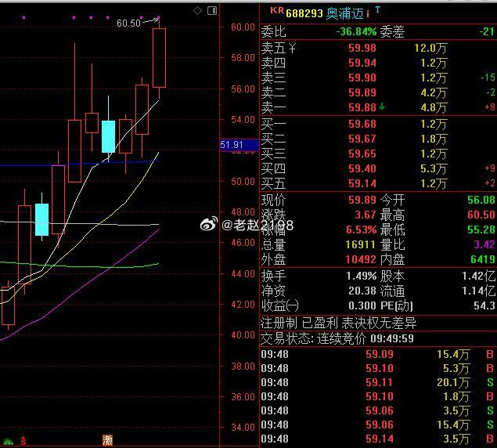Image resolution: width=497 pixels, height=448 pixels.
Task: Click the KR badge before the stock code
Action: tap(277, 10)
